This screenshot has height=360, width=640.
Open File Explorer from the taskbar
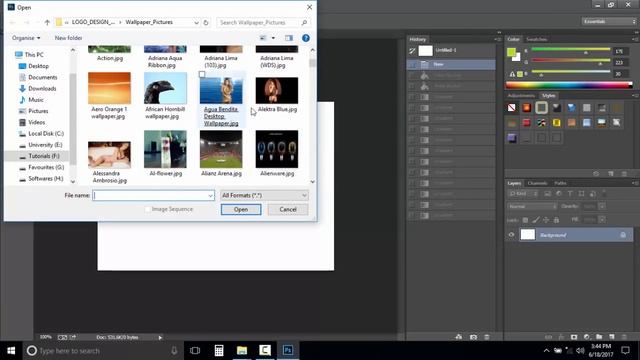pyautogui.click(x=242, y=350)
